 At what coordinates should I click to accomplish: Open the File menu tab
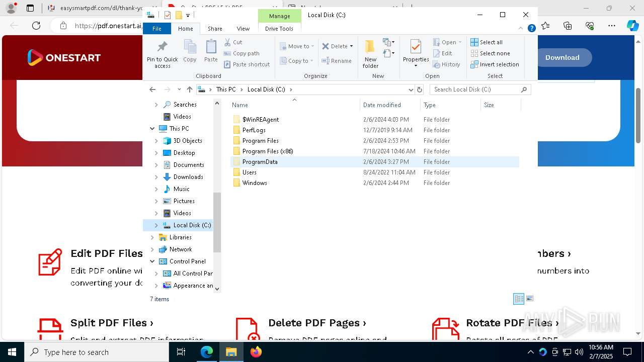[x=157, y=29]
